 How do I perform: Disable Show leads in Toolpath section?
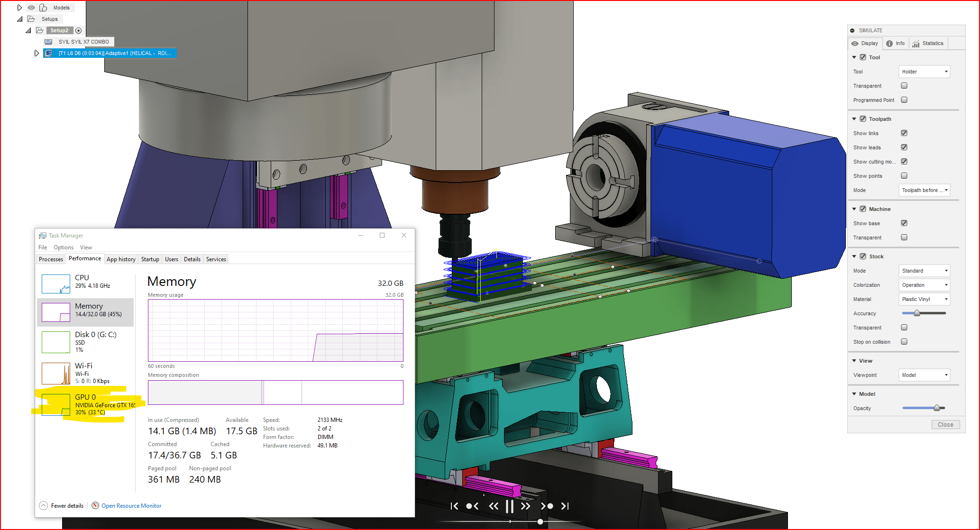[x=904, y=147]
